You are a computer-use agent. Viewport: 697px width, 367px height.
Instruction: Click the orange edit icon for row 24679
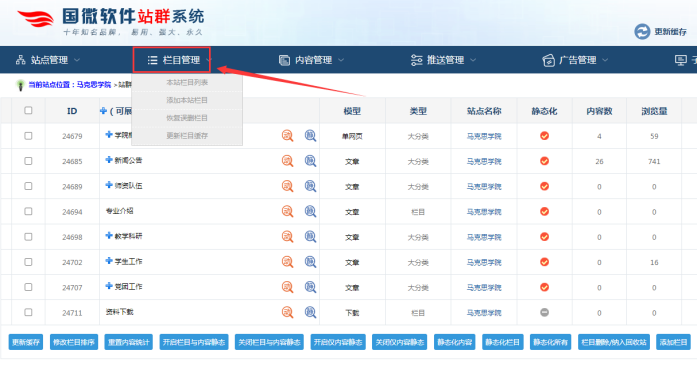[x=288, y=136]
